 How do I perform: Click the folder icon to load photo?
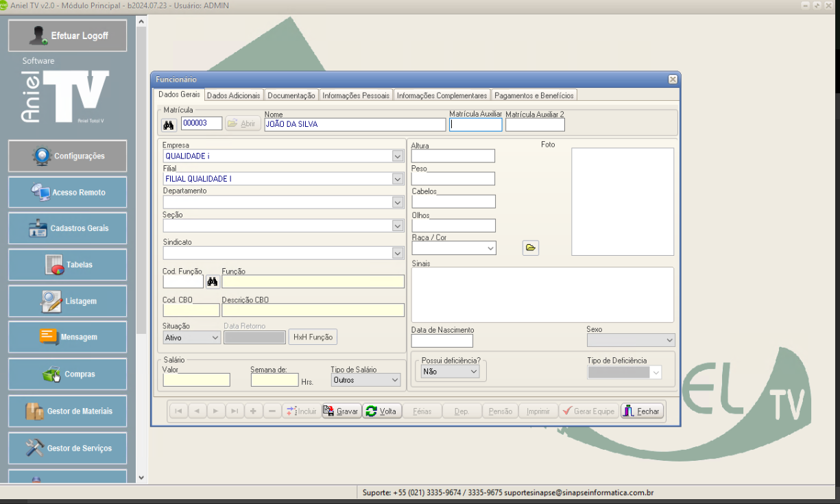point(530,248)
